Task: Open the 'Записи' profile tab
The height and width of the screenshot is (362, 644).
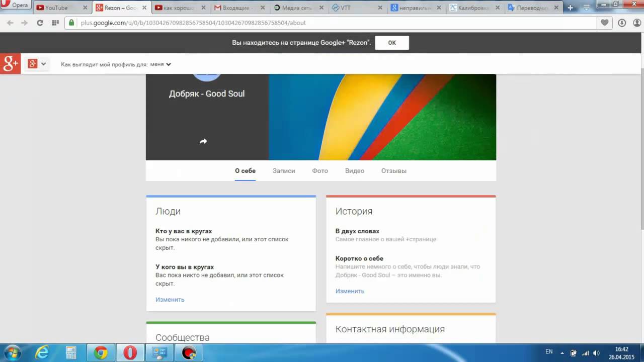Action: 284,171
